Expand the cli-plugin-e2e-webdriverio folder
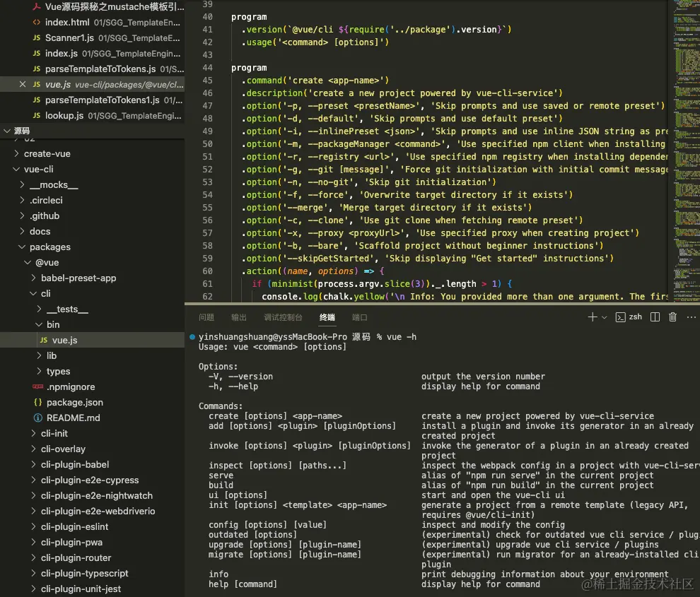Screen dimensions: 700x597 [92, 512]
